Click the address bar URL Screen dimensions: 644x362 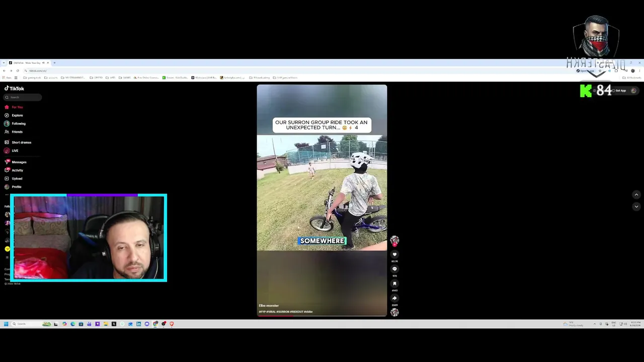click(38, 71)
